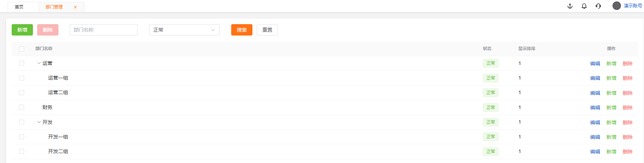
Task: Click the orange 搜索 button
Action: pos(241,30)
